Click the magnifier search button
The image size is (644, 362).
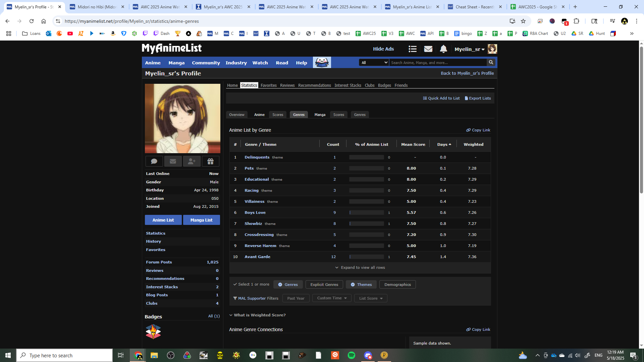tap(491, 62)
